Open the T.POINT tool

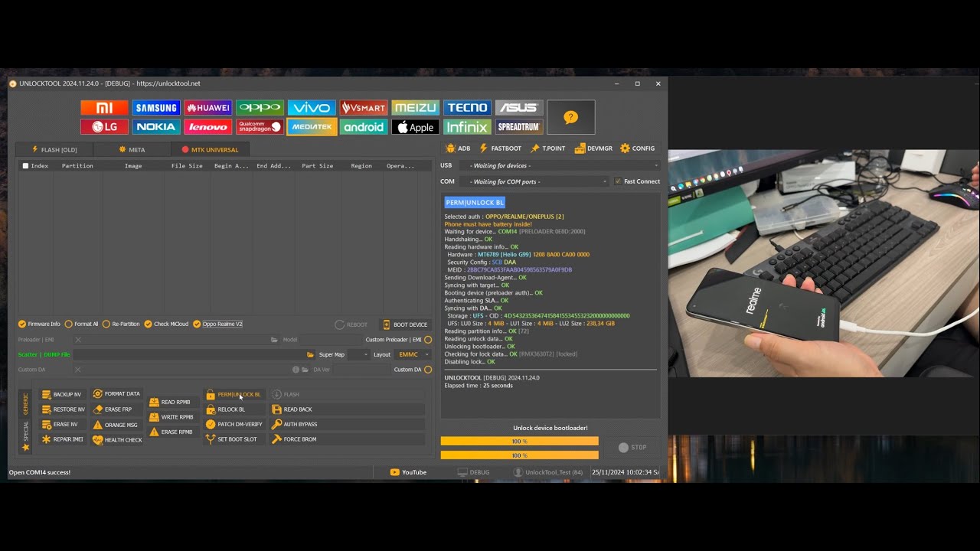tap(548, 148)
